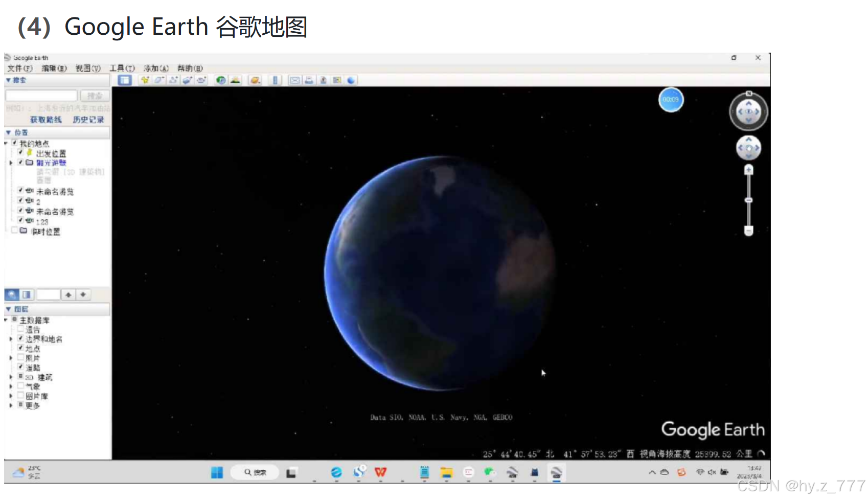Open the ruler measuring tool
Viewport: 868px width, 501px height.
click(x=275, y=80)
